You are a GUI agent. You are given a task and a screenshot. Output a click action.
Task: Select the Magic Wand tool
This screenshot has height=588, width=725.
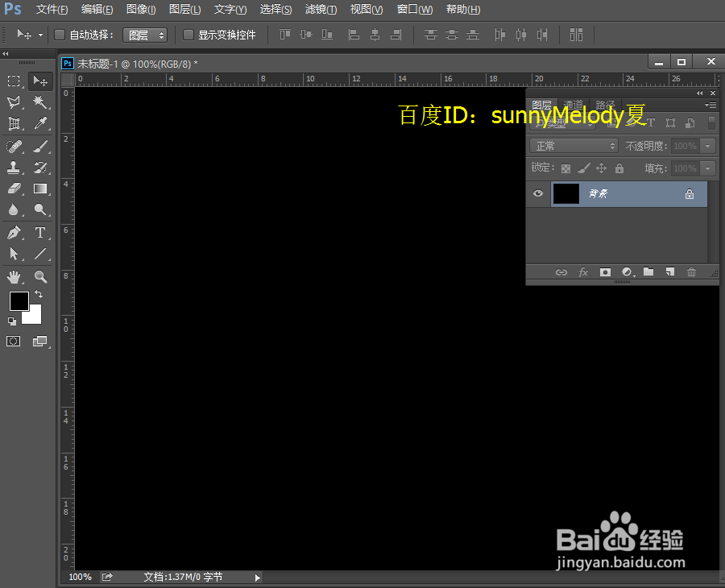(41, 101)
